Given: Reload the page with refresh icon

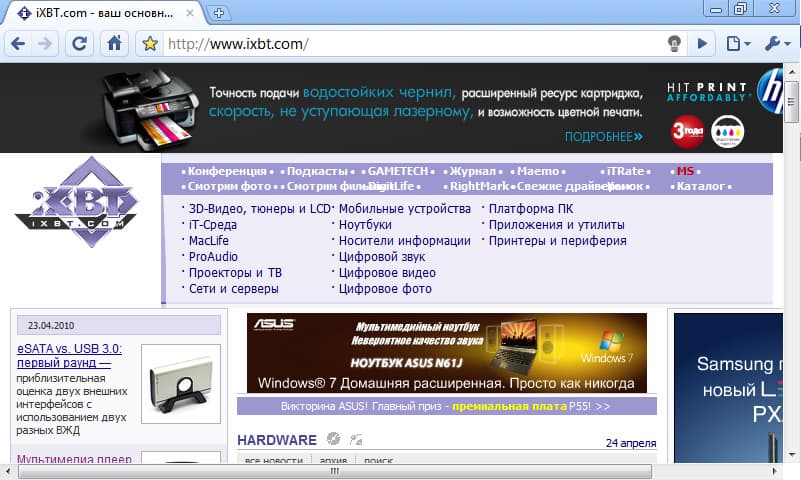Looking at the screenshot, I should 79,44.
